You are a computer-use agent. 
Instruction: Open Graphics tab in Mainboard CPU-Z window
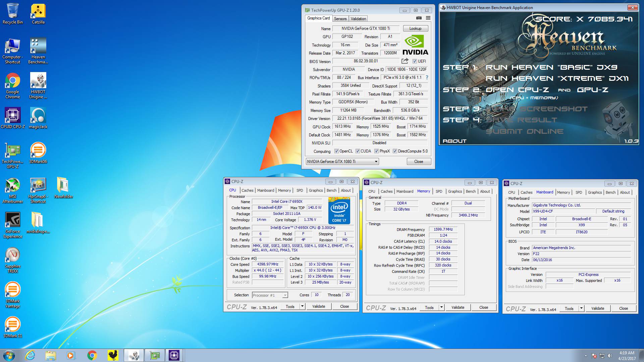pos(595,192)
